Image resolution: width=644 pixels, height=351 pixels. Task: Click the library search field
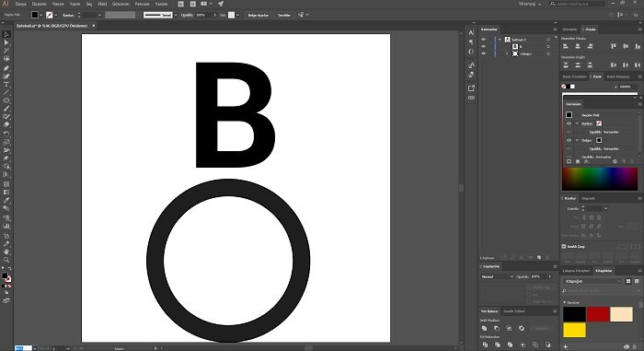pyautogui.click(x=601, y=290)
